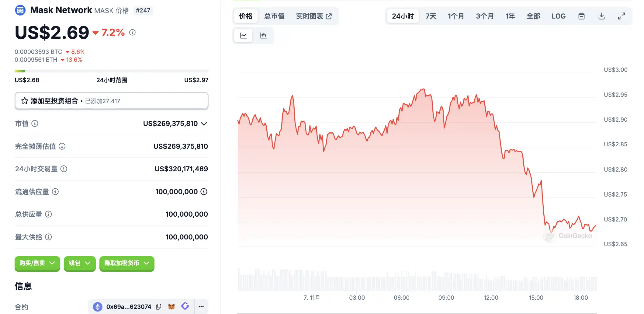
Task: Open the 赚取加密货币 dropdown
Action: click(127, 263)
